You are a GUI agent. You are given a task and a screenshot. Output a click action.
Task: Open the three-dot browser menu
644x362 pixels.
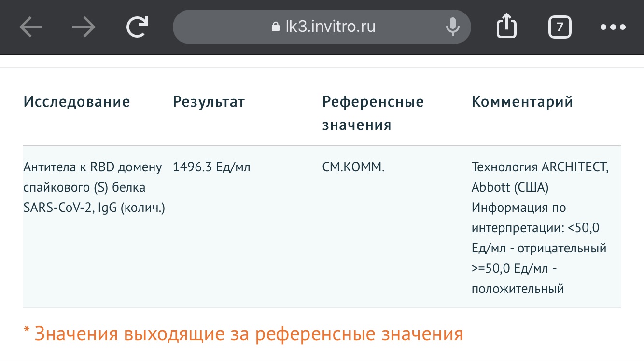613,27
